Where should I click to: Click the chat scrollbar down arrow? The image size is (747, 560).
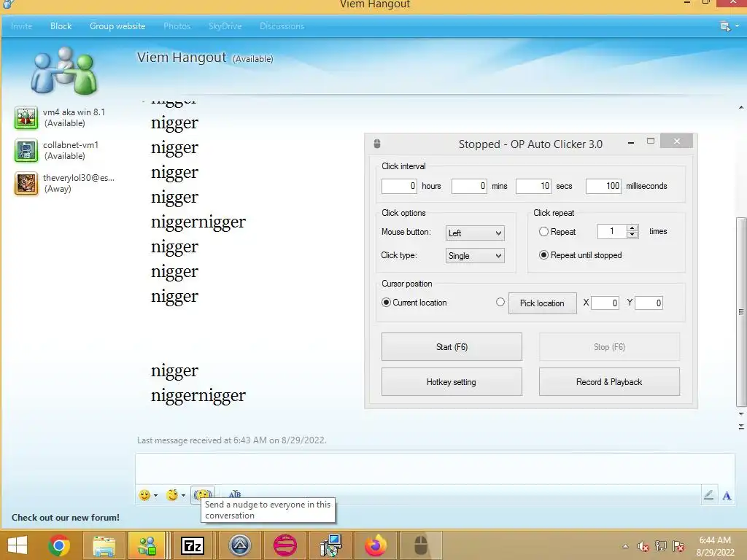click(741, 414)
